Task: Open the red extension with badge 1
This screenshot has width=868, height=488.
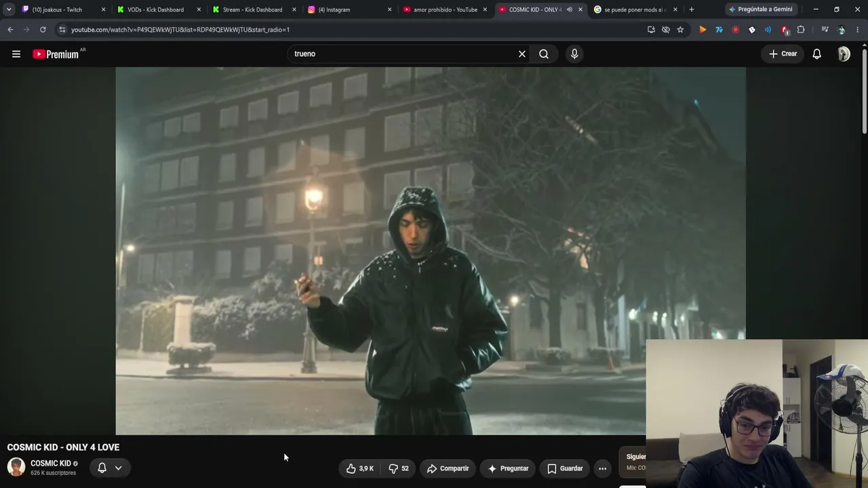Action: 785,30
